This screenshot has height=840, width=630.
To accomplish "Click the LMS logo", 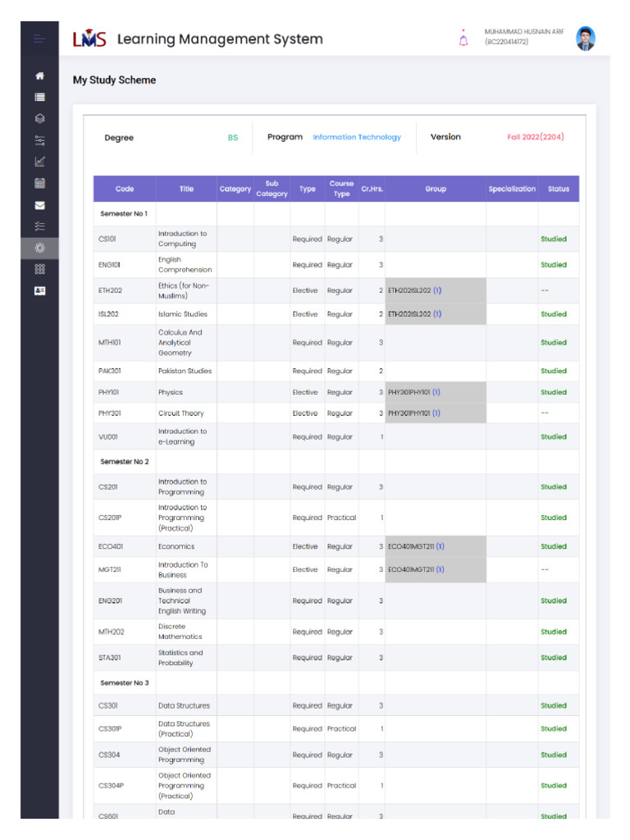I will point(89,39).
